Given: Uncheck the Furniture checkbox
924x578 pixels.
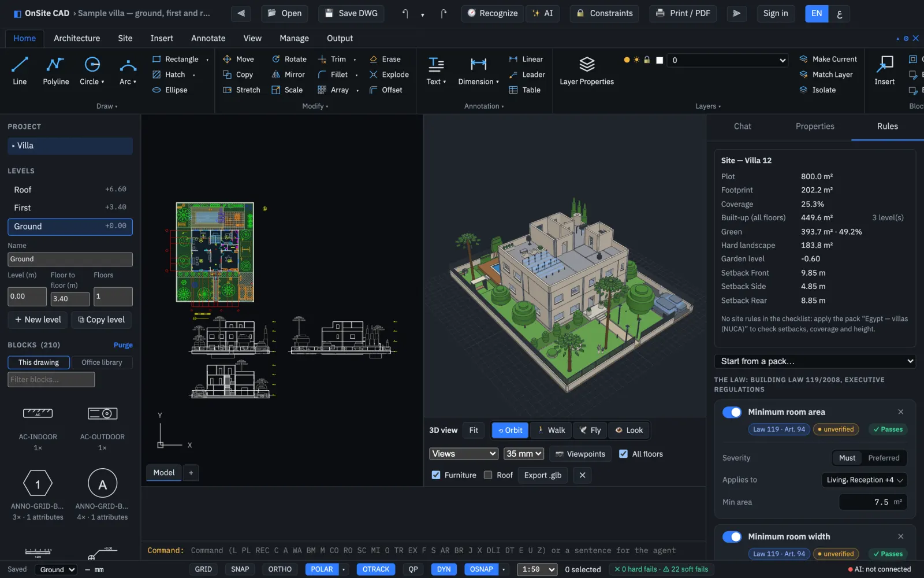Looking at the screenshot, I should click(x=436, y=475).
